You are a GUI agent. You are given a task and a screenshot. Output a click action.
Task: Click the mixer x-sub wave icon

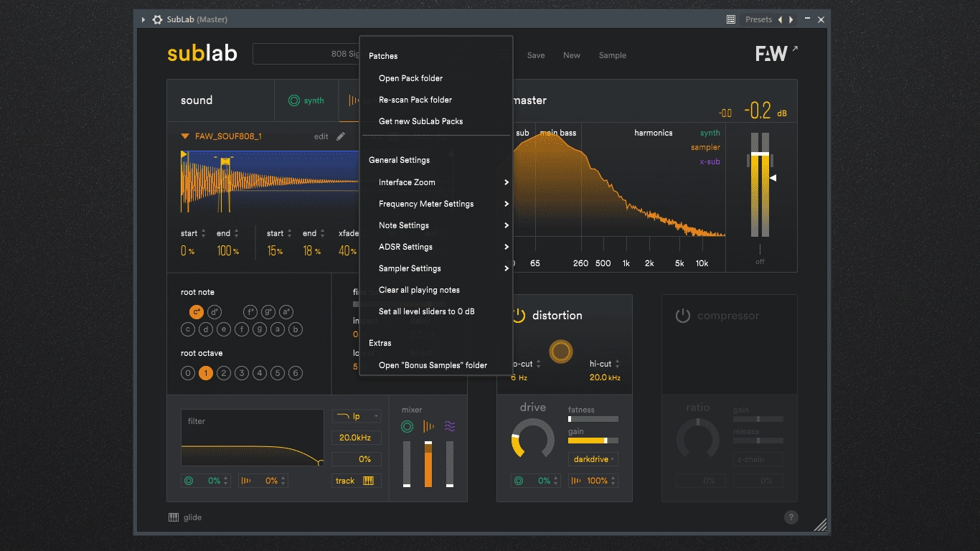point(450,427)
